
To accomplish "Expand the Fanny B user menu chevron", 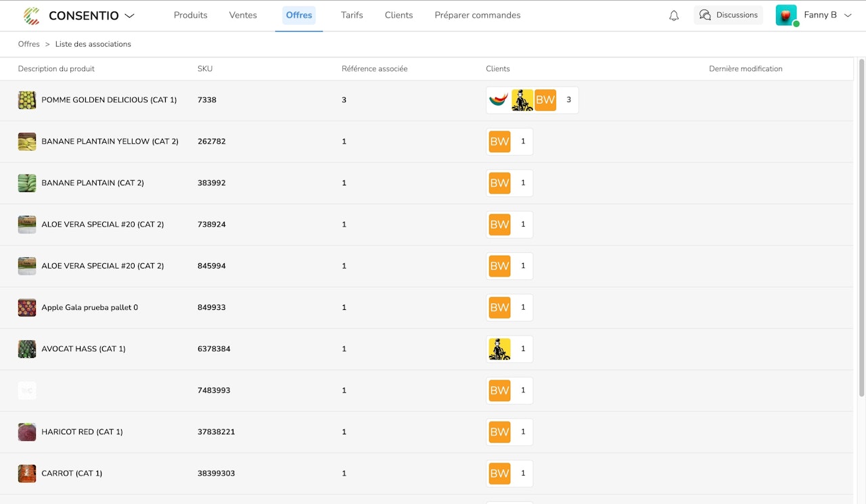I will (848, 16).
